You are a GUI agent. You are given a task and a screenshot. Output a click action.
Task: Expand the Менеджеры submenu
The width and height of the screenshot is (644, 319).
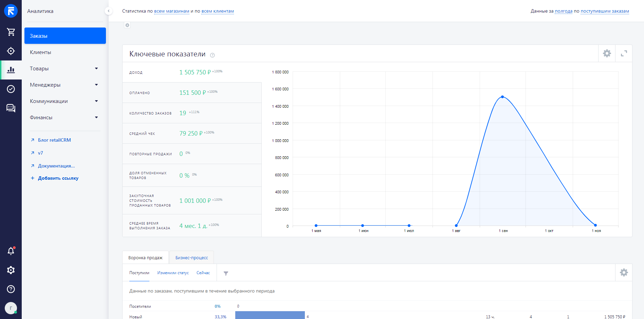[96, 85]
